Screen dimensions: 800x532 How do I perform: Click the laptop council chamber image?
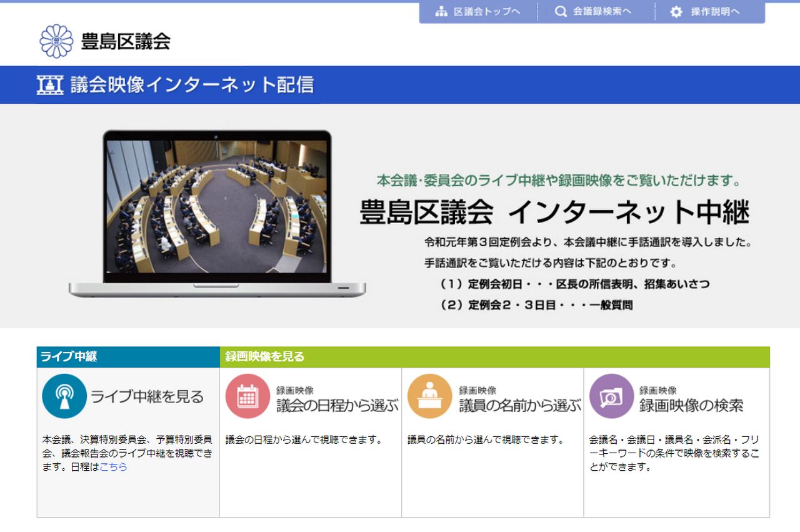tap(216, 213)
